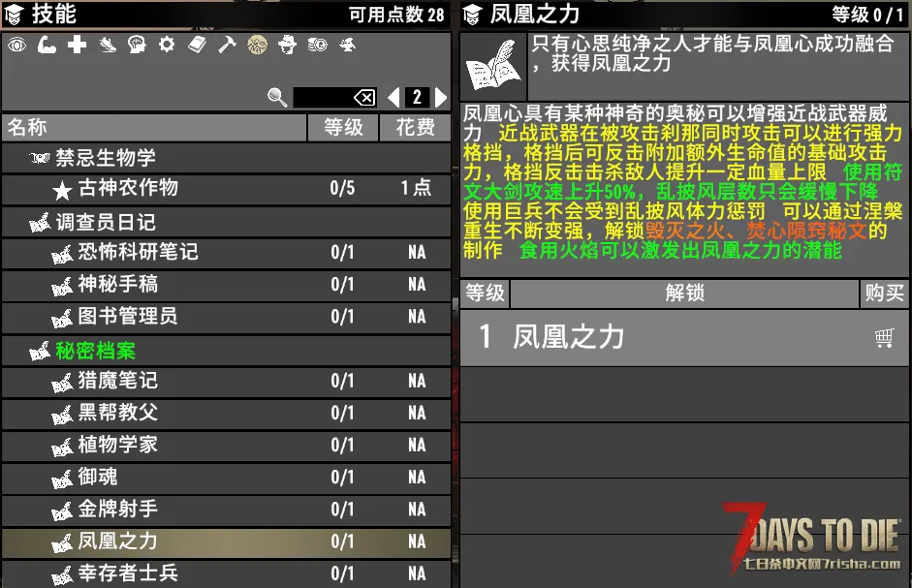
Task: Go to the next skills page
Action: pos(441,98)
